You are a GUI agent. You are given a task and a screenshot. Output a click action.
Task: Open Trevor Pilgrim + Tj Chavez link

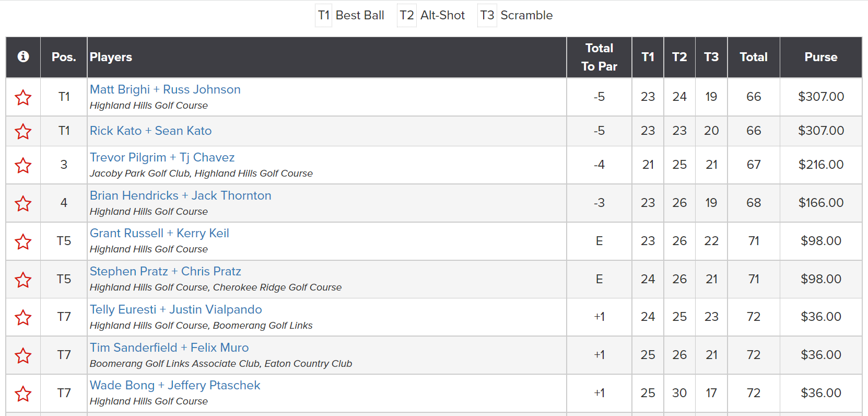(162, 157)
